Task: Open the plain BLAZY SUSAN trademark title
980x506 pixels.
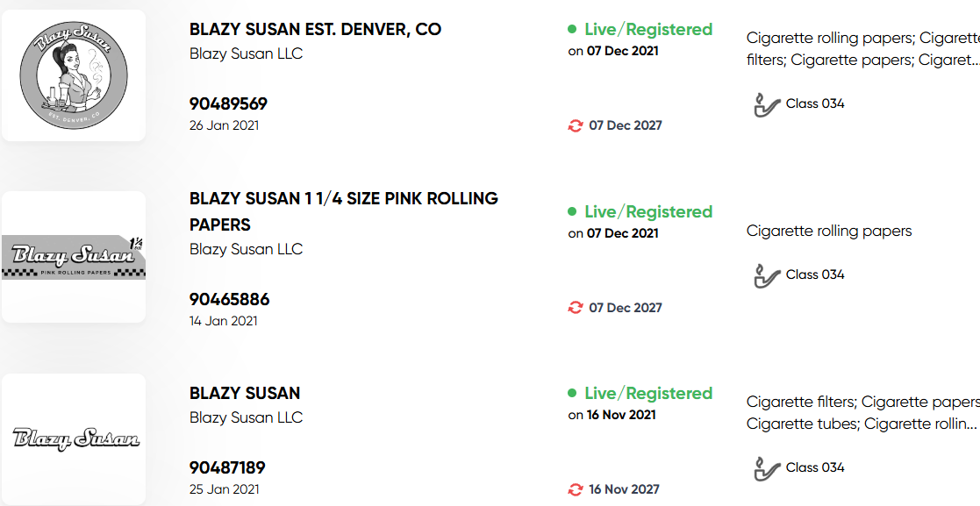Action: (245, 393)
